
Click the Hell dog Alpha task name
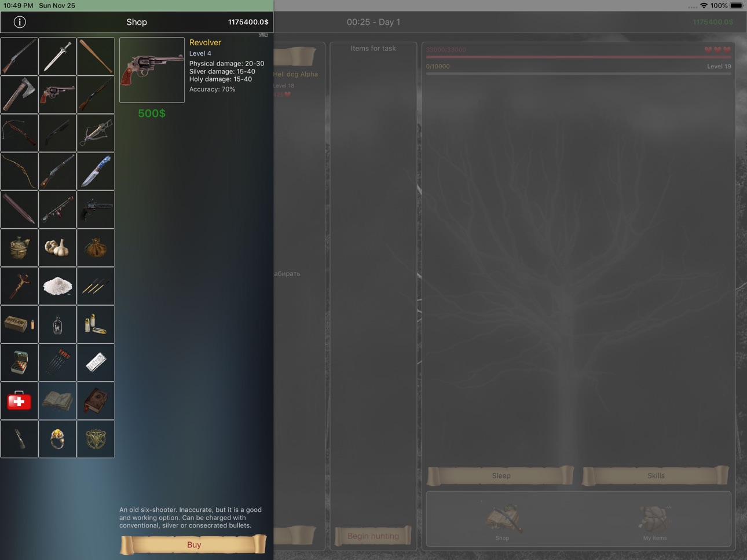pyautogui.click(x=295, y=74)
